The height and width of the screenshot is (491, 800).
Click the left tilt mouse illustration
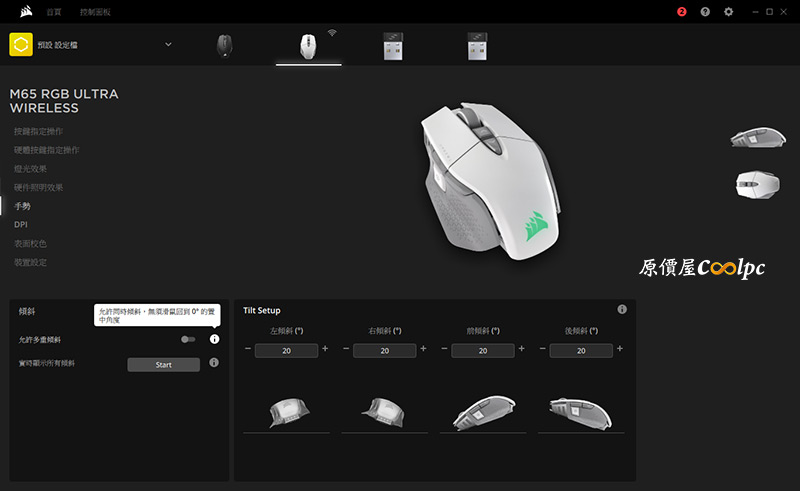click(x=289, y=412)
